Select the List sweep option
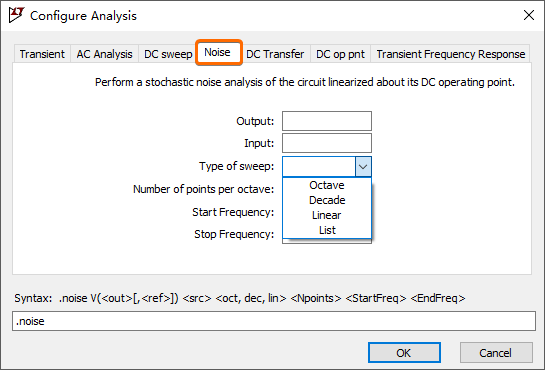545x370 pixels. (327, 230)
